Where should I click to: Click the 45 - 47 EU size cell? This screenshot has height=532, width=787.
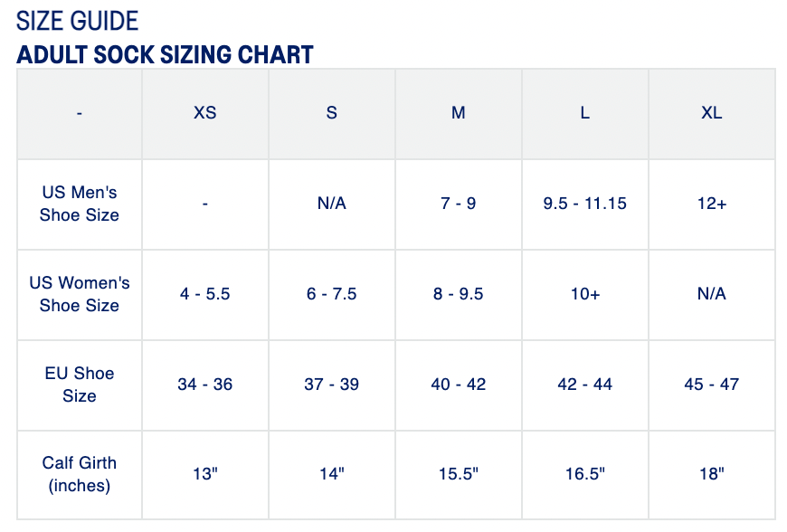[712, 385]
